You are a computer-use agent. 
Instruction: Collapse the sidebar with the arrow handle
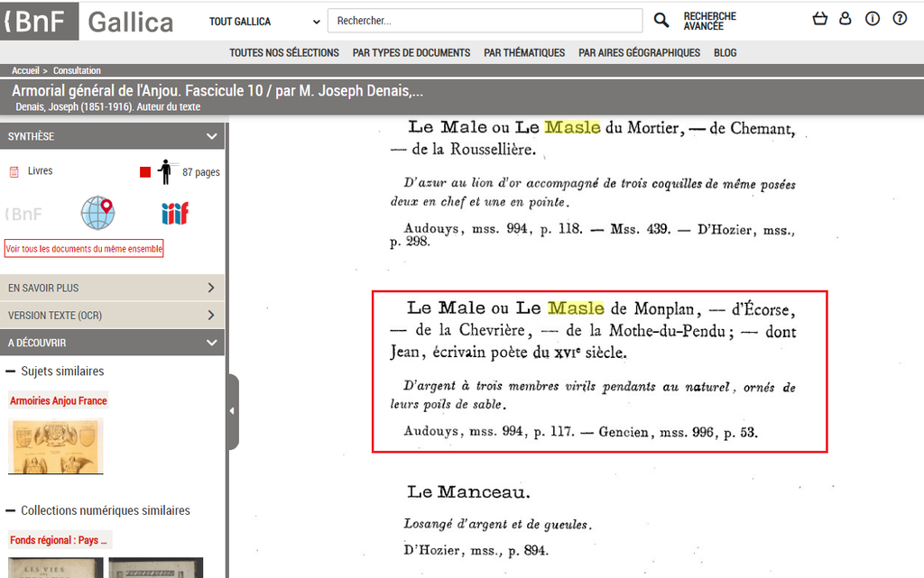(x=232, y=411)
